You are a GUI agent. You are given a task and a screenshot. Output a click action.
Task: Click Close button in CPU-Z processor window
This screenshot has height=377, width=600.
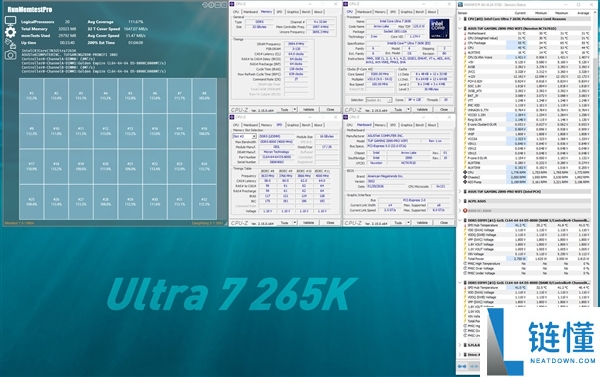pos(443,109)
